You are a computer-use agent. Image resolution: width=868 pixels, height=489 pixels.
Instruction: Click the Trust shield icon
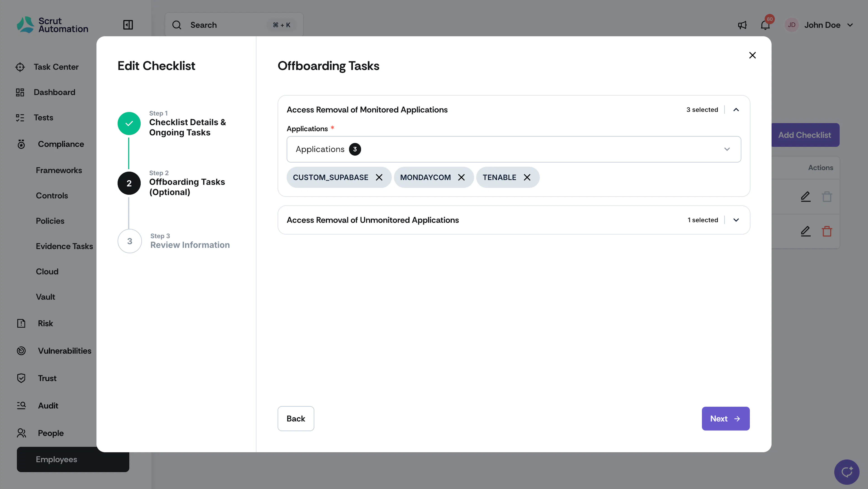pyautogui.click(x=21, y=378)
